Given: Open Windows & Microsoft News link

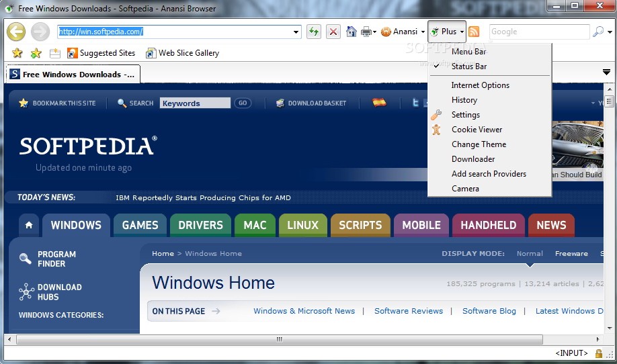Looking at the screenshot, I should pos(304,311).
